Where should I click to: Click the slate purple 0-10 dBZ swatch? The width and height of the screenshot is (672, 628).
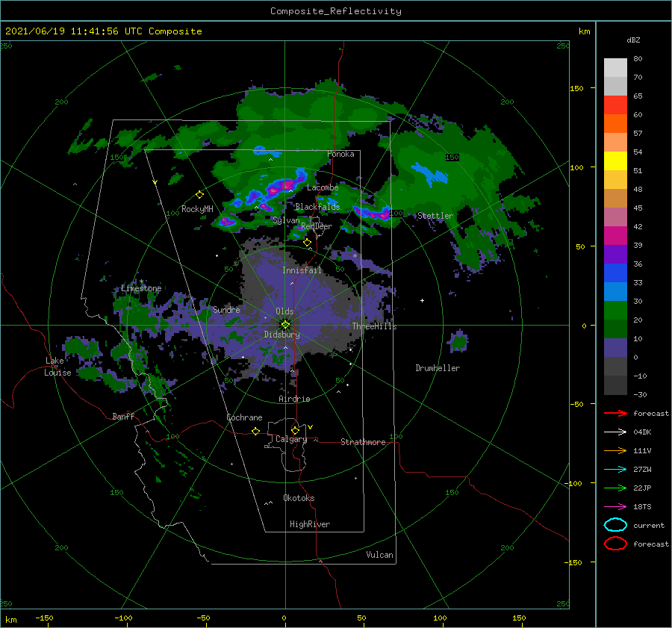point(615,348)
